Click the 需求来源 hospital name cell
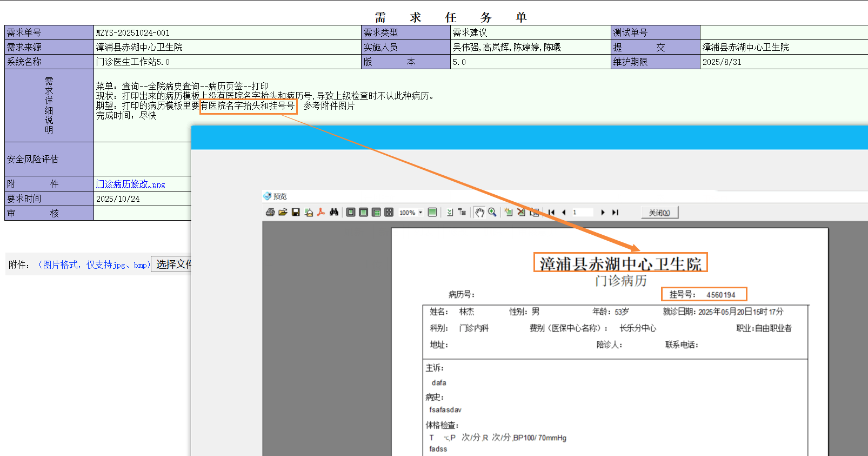 (x=227, y=47)
